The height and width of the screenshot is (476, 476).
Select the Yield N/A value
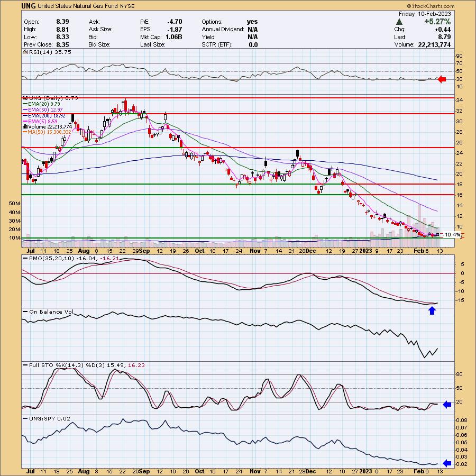pyautogui.click(x=253, y=37)
